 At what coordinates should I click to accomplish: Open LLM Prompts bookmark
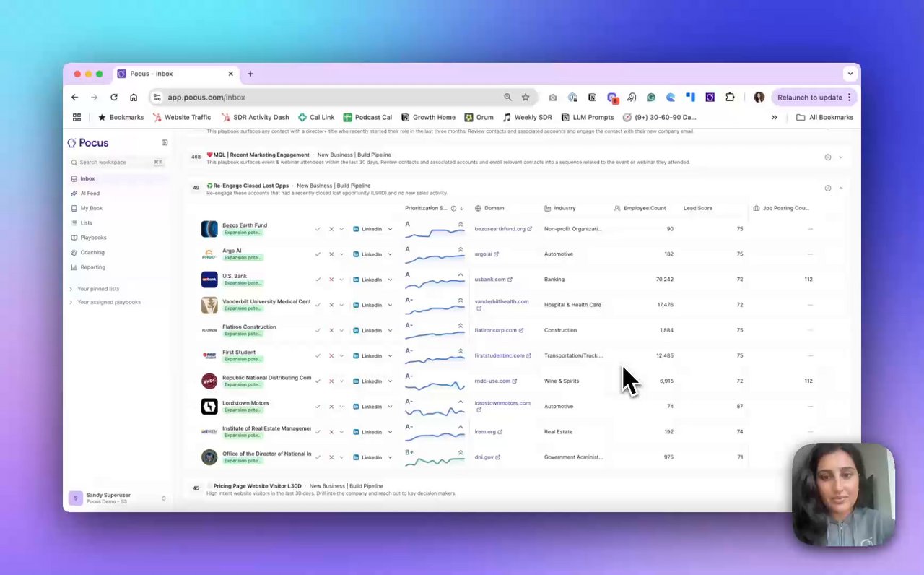588,118
